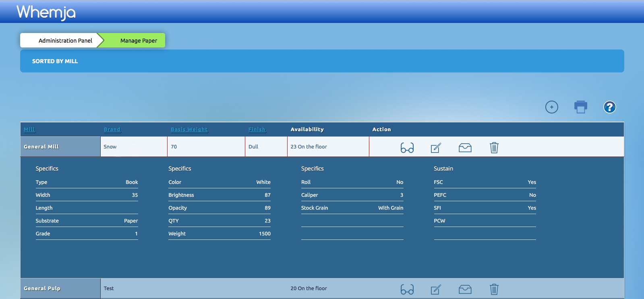Sort table by Finish column
This screenshot has width=644, height=299.
click(x=257, y=130)
